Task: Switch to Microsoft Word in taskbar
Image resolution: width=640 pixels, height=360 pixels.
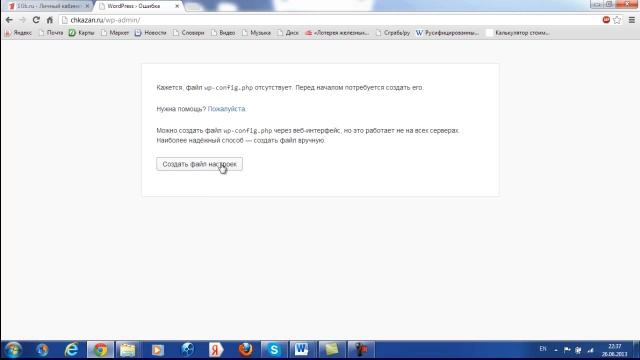Action: 302,350
